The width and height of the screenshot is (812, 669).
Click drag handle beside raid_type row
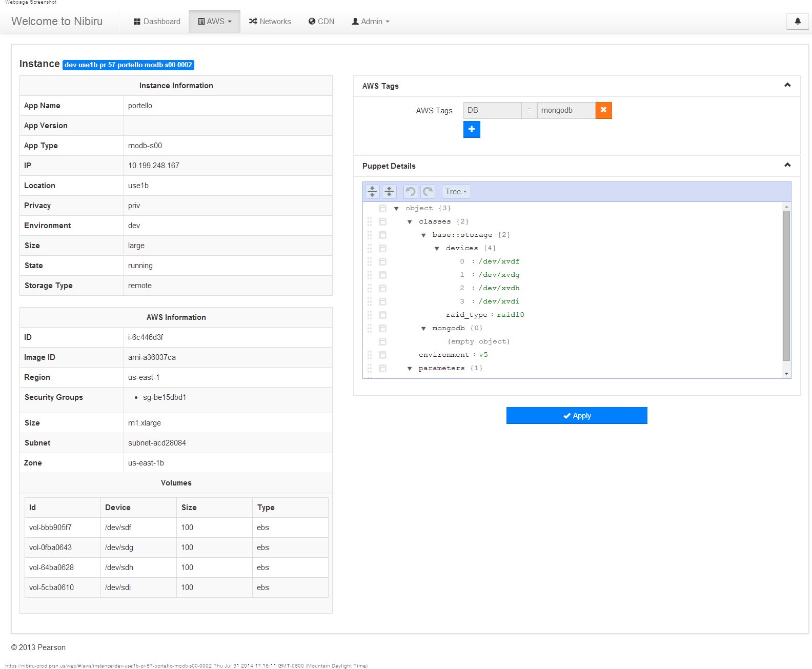tap(370, 315)
